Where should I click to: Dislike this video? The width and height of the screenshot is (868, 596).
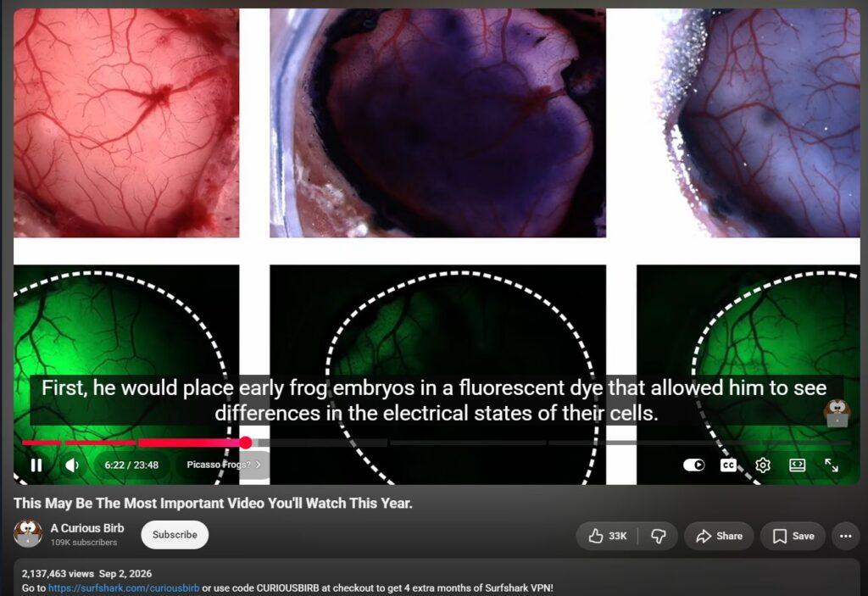click(658, 536)
